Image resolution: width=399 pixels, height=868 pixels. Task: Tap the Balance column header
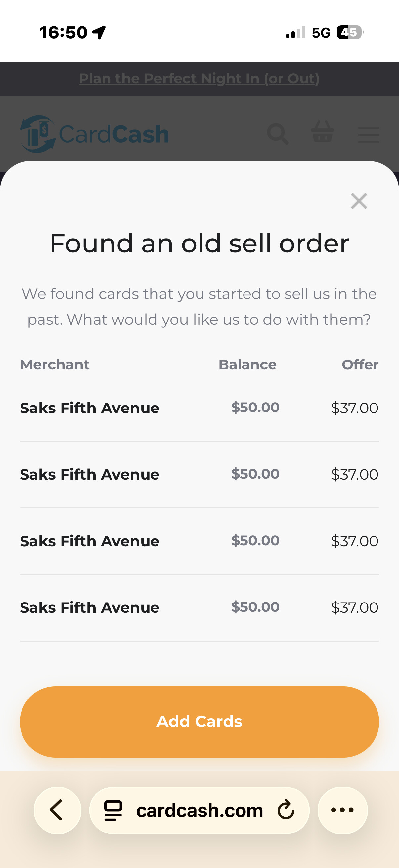[247, 364]
